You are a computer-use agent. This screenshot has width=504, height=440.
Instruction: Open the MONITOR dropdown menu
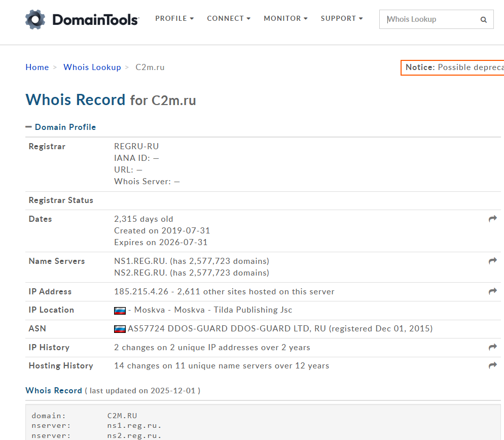click(x=285, y=18)
